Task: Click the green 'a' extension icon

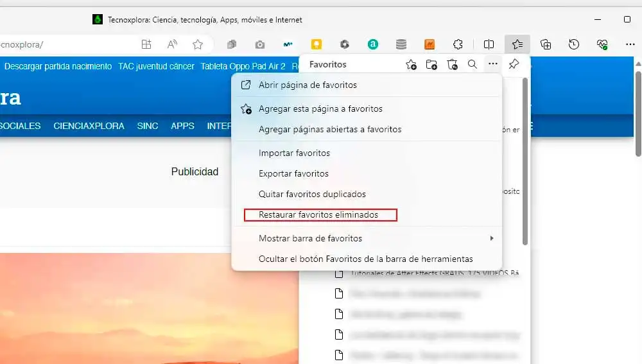Action: (373, 44)
